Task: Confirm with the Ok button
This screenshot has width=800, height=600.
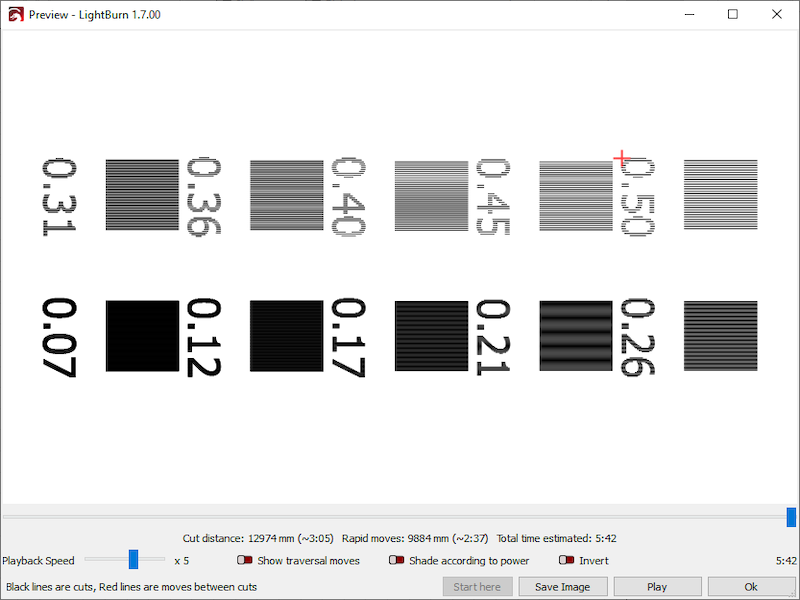Action: (x=751, y=587)
